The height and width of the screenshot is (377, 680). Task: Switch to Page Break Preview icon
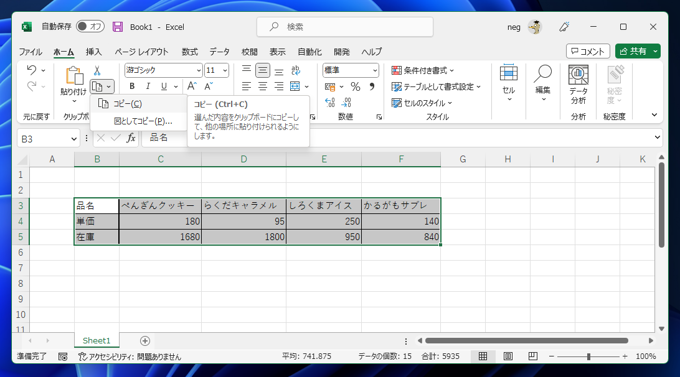(x=533, y=356)
